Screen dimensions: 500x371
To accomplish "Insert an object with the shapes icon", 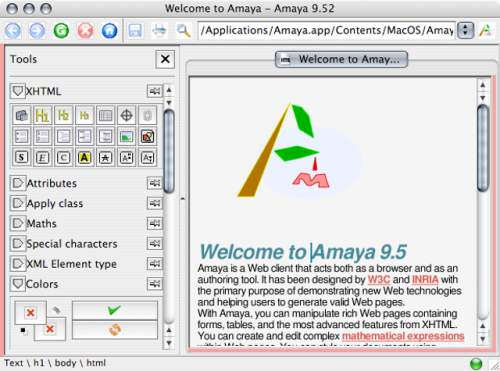I will [x=147, y=137].
